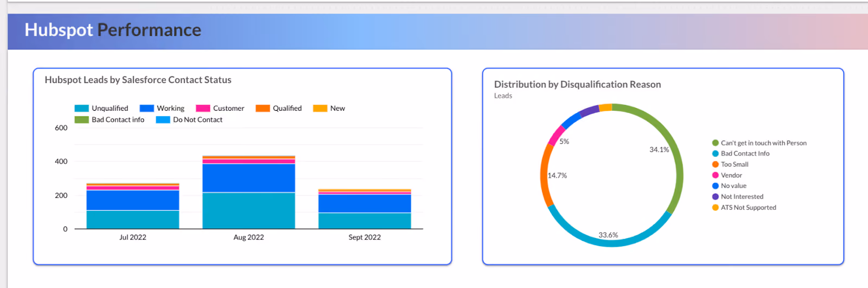The image size is (868, 288).
Task: Click Distribution by Disqualification Reason title
Action: (577, 84)
